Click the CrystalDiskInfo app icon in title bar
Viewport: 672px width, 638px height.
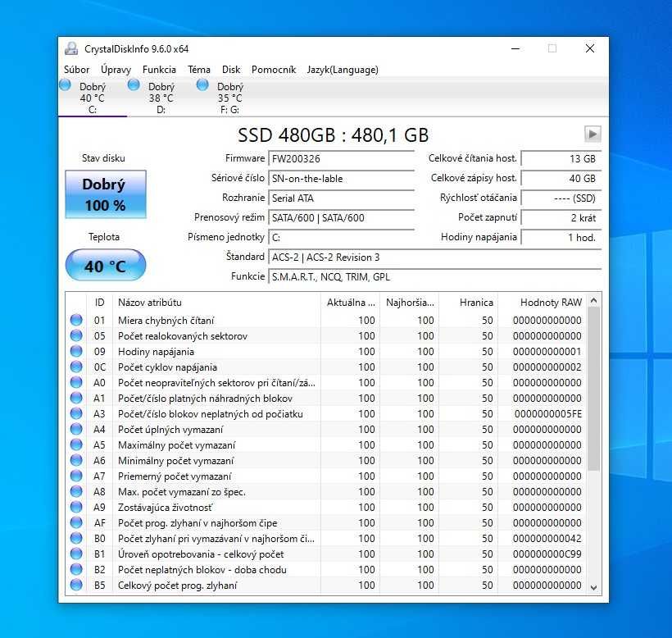pyautogui.click(x=71, y=49)
